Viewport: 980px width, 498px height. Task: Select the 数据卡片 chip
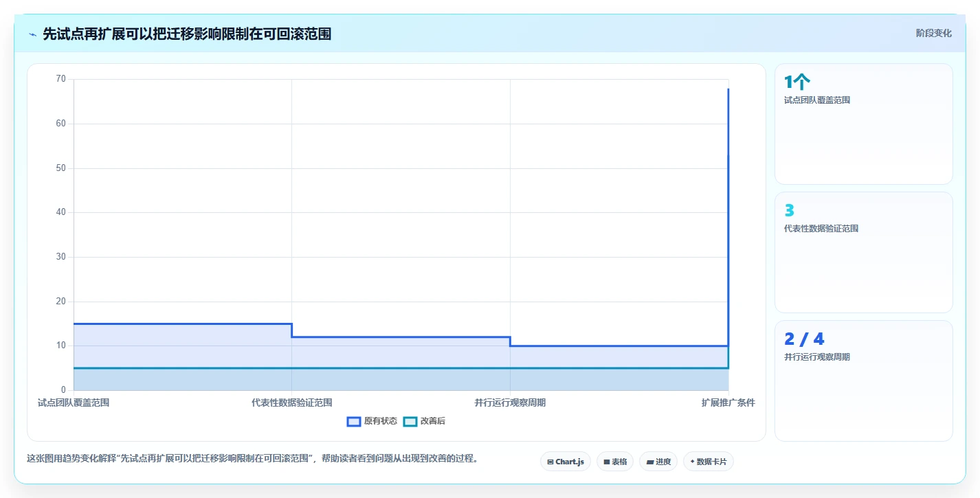click(x=709, y=462)
